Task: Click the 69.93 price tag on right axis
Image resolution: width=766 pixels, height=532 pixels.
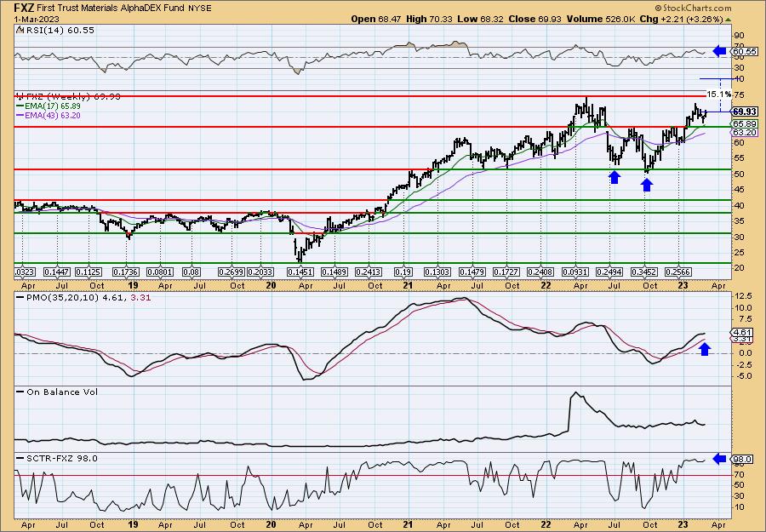Action: coord(745,112)
